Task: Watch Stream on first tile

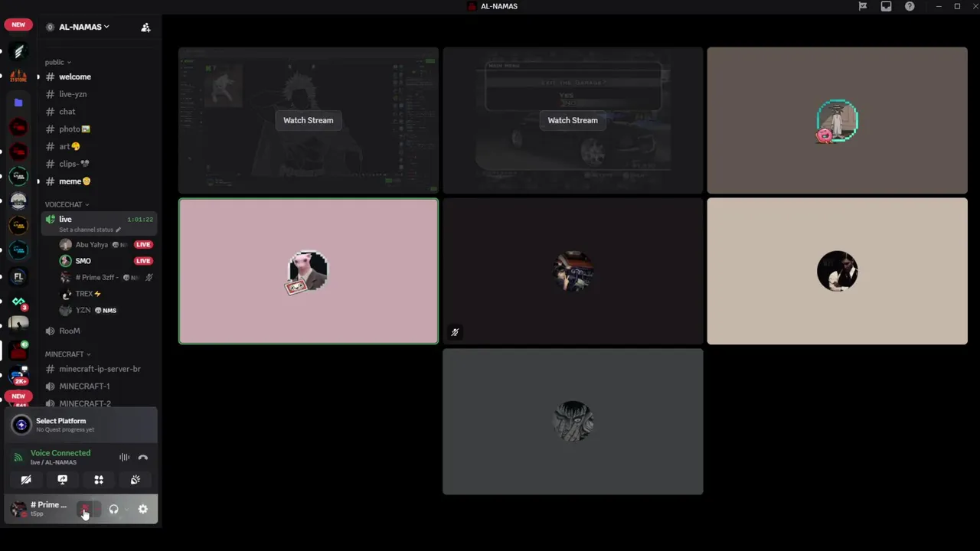Action: tap(309, 120)
